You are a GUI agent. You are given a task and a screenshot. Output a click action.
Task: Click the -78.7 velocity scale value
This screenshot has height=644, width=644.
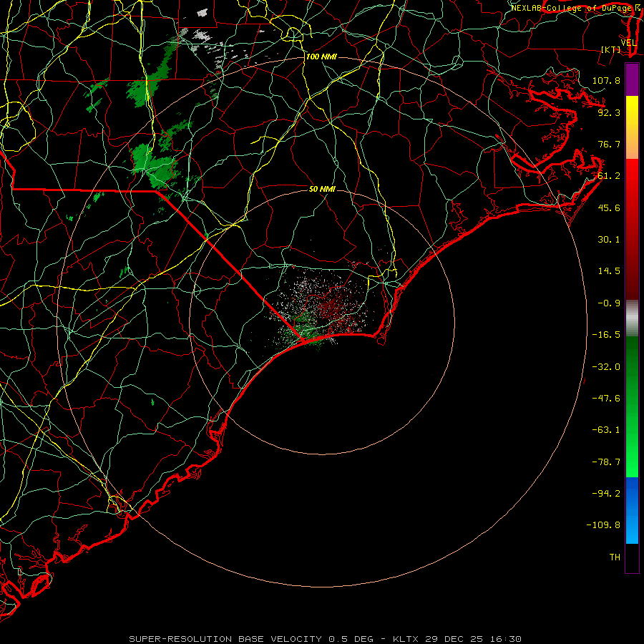coord(606,462)
